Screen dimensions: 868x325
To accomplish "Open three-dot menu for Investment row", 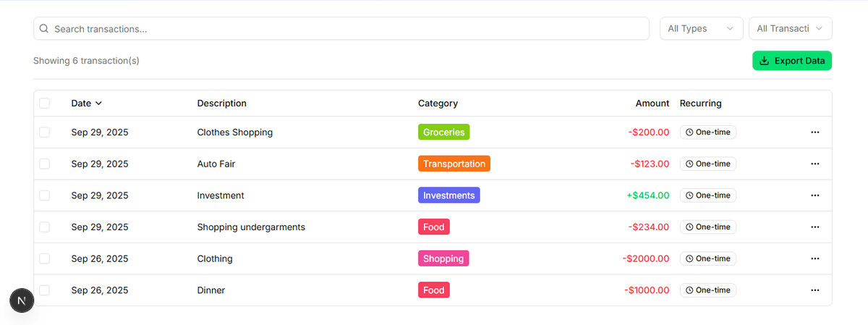I will [815, 195].
